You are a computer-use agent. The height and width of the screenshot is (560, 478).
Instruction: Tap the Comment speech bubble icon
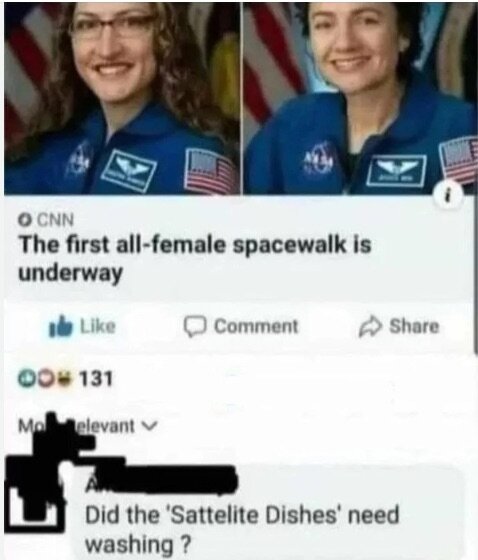pos(195,326)
